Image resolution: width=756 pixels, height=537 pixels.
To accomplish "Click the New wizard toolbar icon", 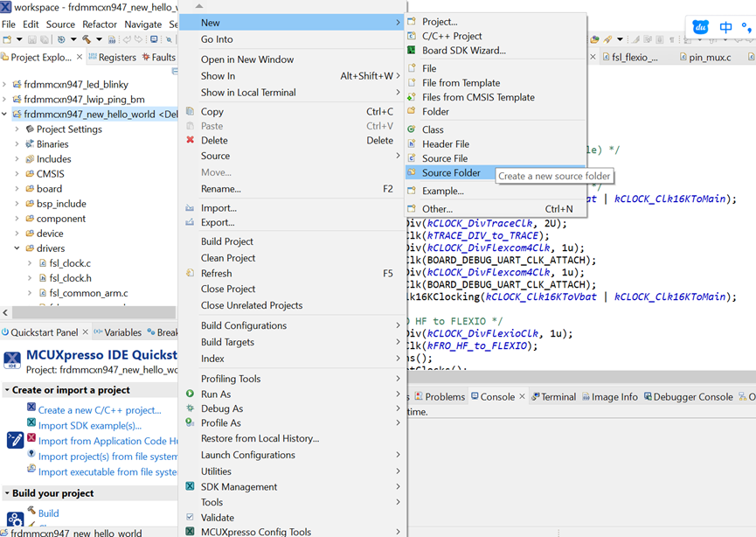I will pyautogui.click(x=8, y=39).
